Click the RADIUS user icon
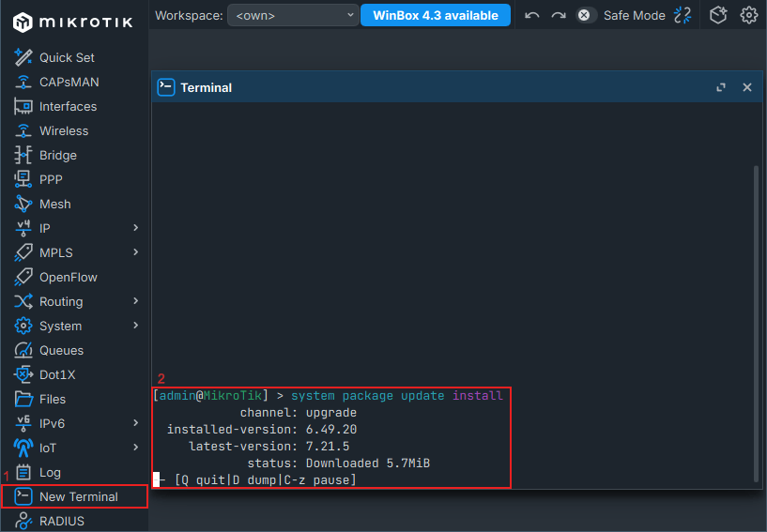The width and height of the screenshot is (767, 532). pos(23,521)
